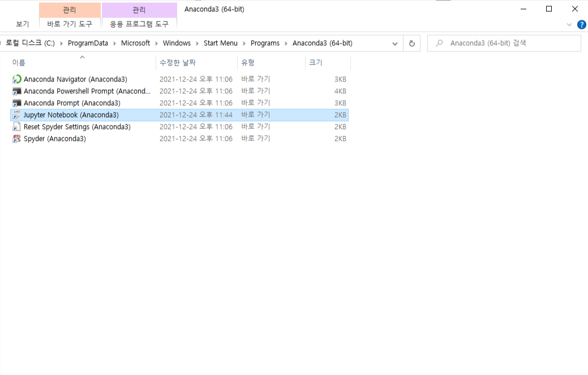This screenshot has height=375, width=588.
Task: Select Reset Spyder Settings (Anaconda3) name
Action: point(77,127)
